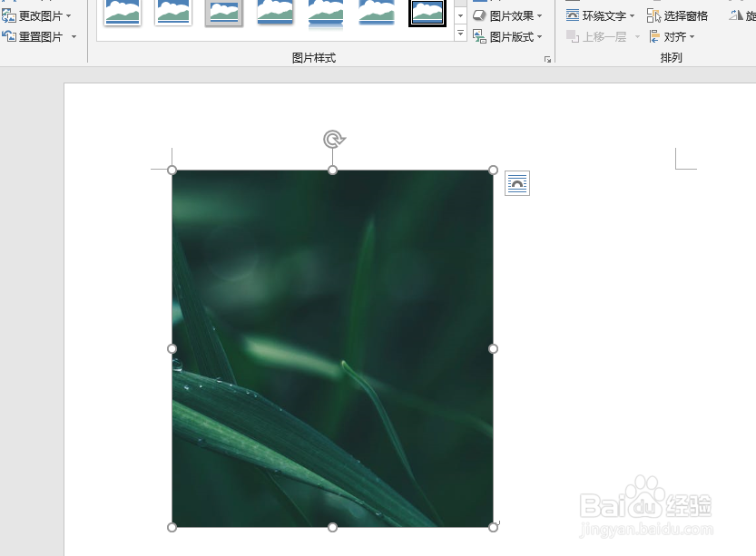Apply the sixth picture style thumbnail

(377, 12)
